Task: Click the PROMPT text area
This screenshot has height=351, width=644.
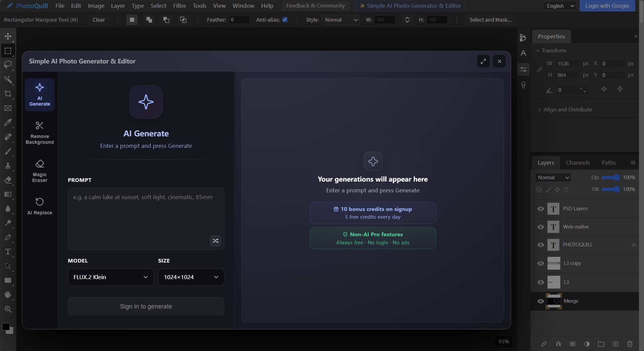Action: pyautogui.click(x=146, y=219)
